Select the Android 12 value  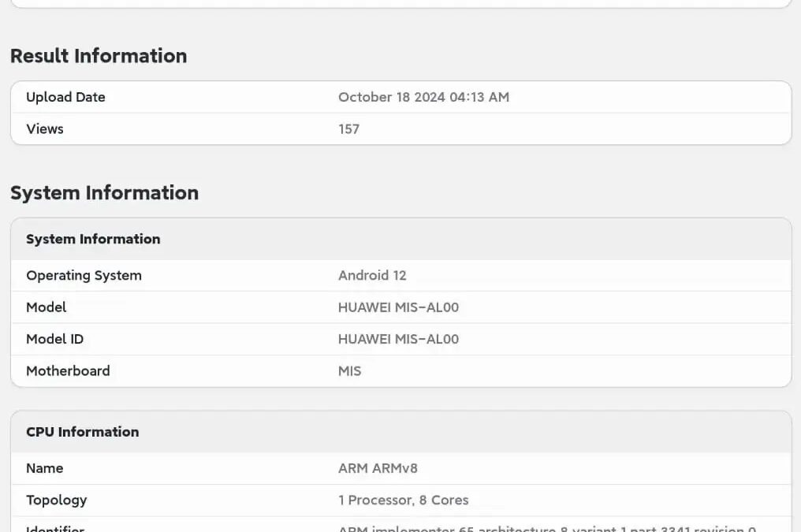372,275
